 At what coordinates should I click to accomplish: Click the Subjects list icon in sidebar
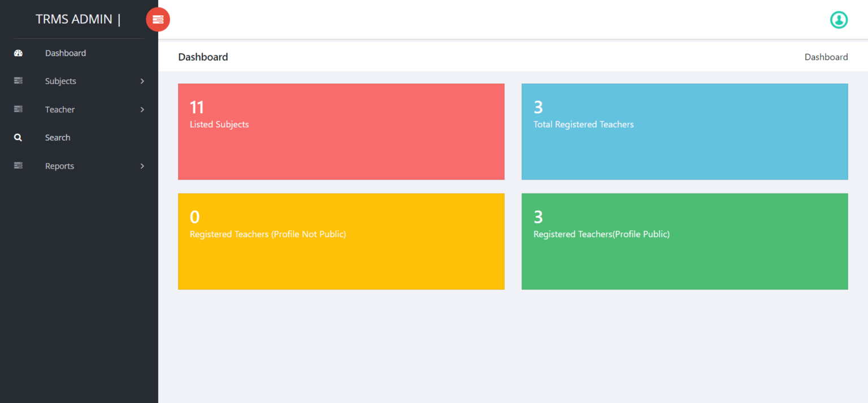click(18, 81)
